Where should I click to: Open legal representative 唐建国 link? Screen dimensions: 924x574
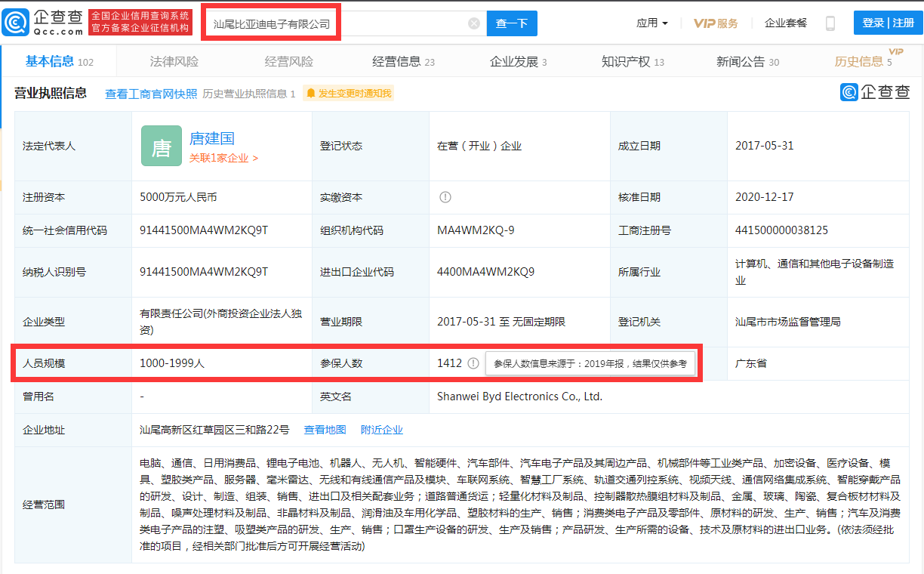coord(212,138)
